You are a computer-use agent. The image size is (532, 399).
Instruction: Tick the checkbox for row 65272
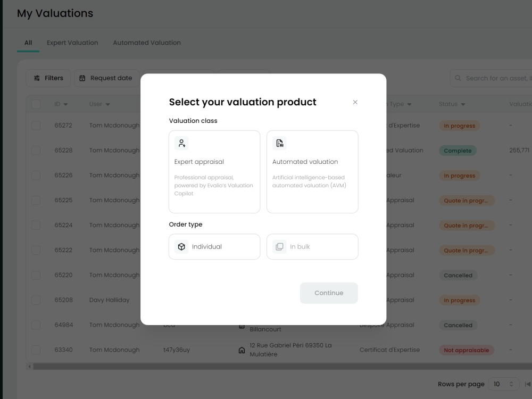(x=36, y=126)
